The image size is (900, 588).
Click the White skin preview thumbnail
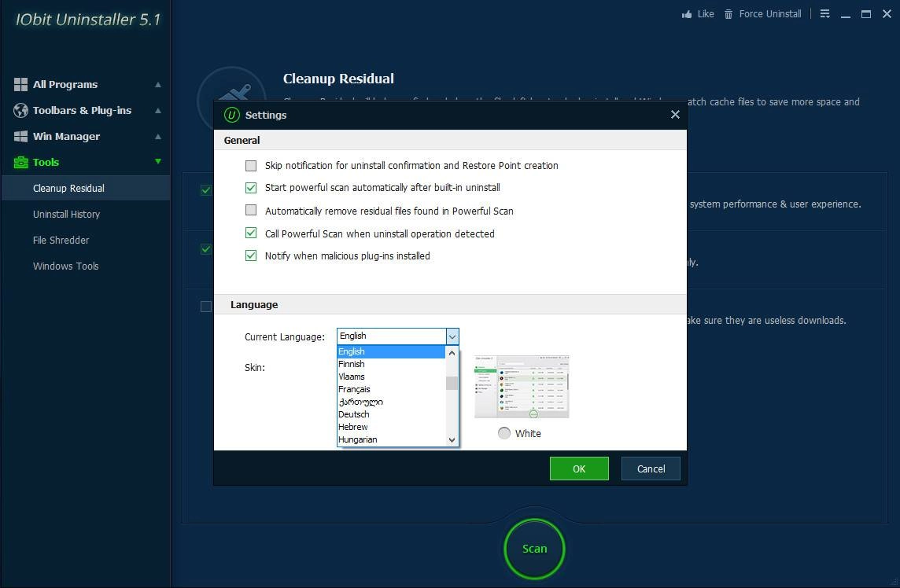point(521,386)
